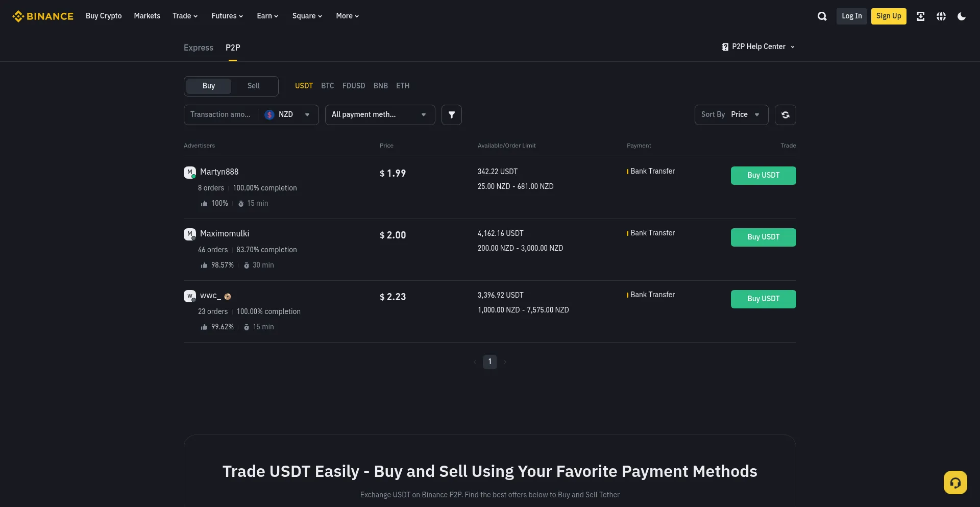The height and width of the screenshot is (507, 980).
Task: Click the Sign Up button
Action: [888, 16]
